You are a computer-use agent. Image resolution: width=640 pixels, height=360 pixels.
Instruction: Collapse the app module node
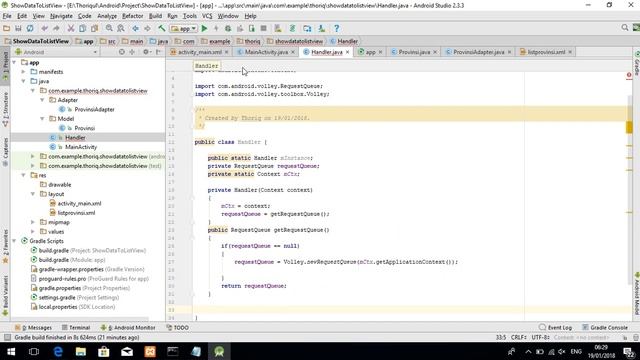15,62
